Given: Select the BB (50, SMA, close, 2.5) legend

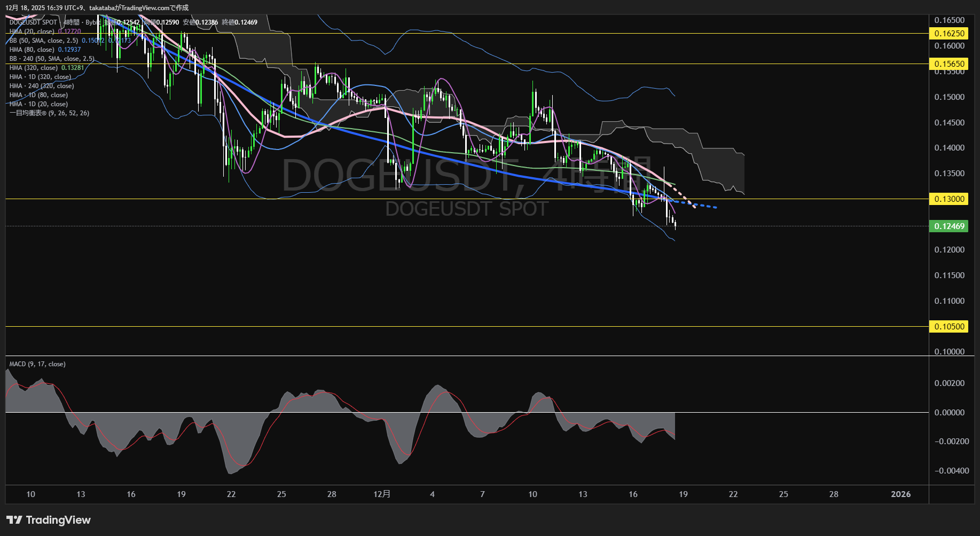Looking at the screenshot, I should (44, 41).
